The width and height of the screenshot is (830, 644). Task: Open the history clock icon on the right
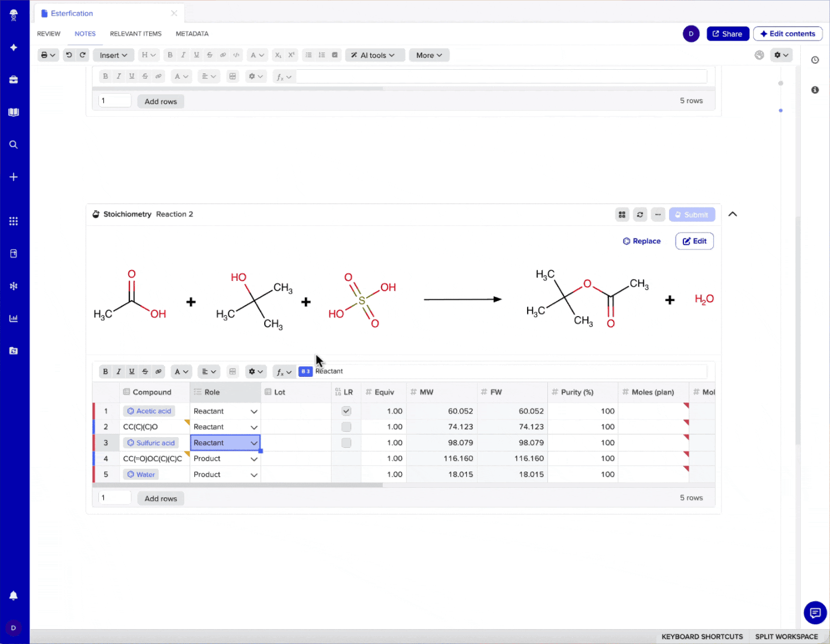click(x=815, y=60)
